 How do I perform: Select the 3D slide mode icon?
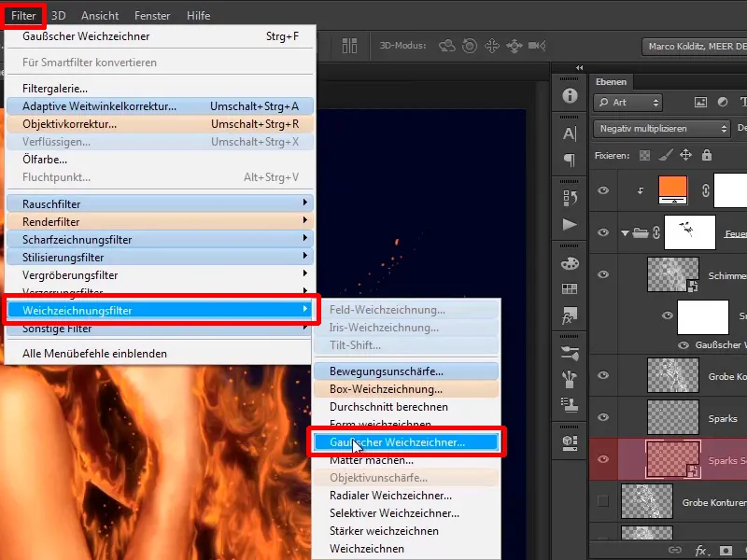click(514, 46)
